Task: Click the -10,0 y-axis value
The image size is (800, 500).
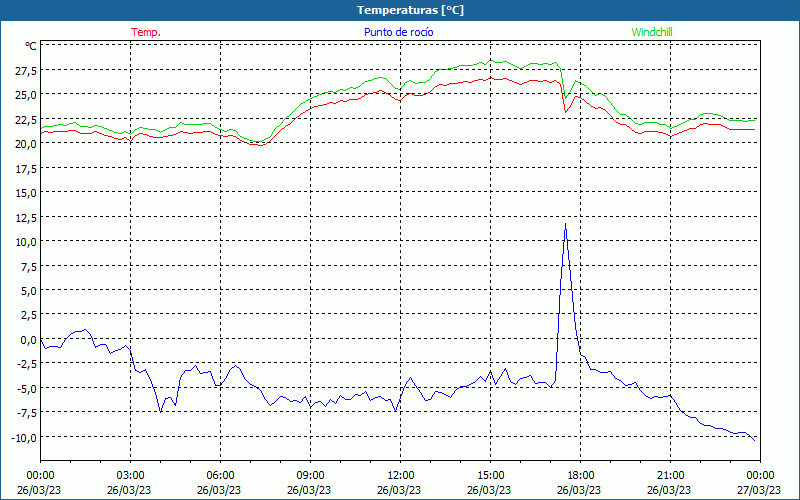Action: point(23,438)
